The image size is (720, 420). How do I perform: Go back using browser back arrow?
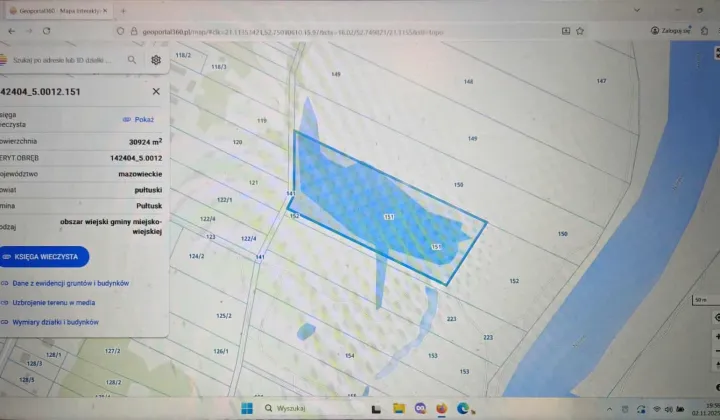tap(12, 31)
